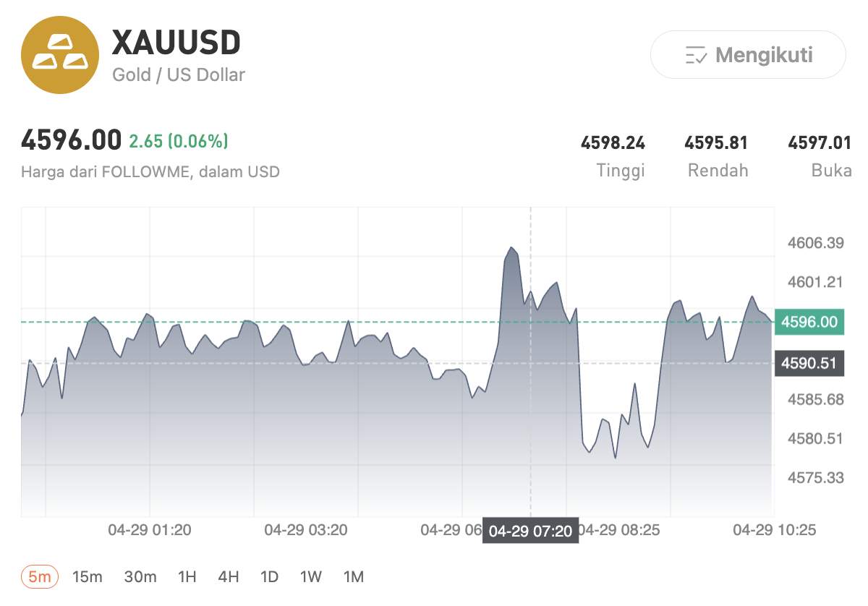Screen dimensions: 868x606
Task: Click the dark 04-29 07:20 crosshair timestamp tag
Action: coord(532,530)
